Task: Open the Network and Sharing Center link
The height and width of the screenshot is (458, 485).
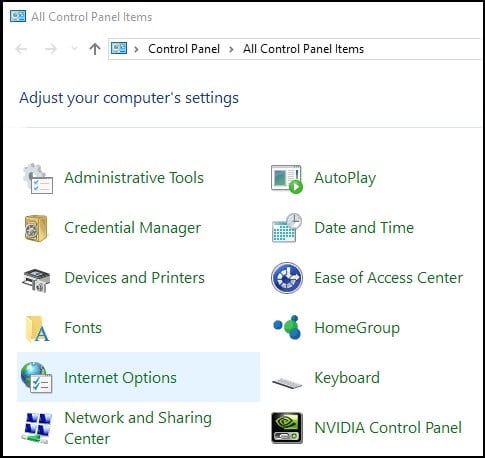Action: click(x=138, y=428)
